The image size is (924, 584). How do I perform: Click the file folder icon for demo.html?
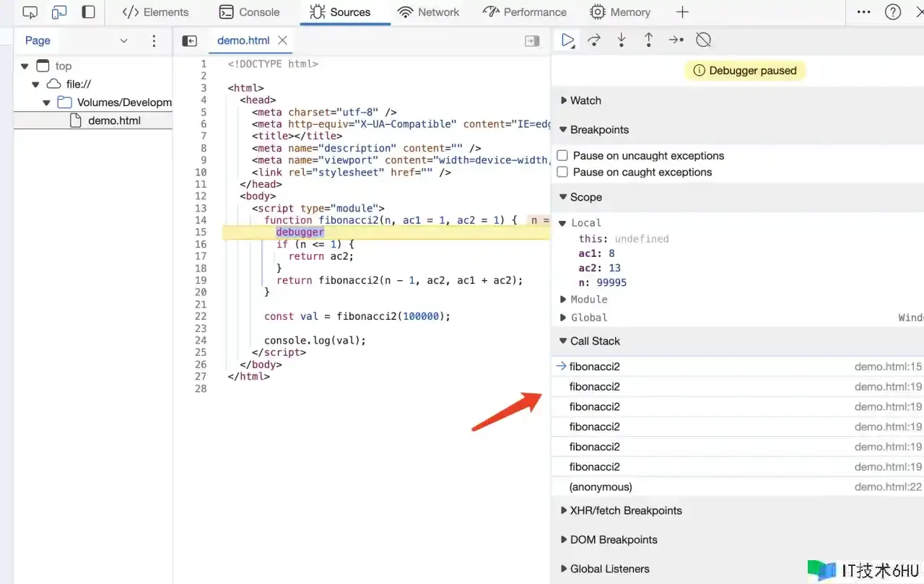[x=76, y=121]
